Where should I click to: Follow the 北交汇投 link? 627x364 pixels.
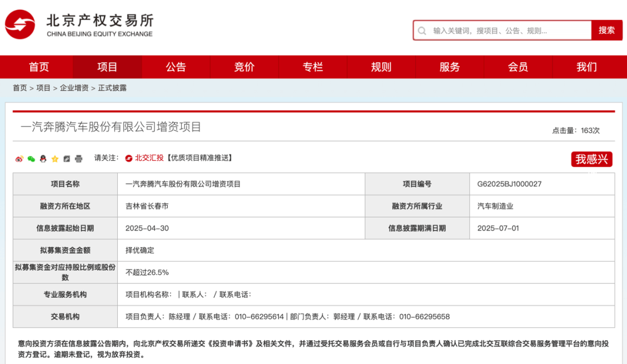click(x=149, y=158)
